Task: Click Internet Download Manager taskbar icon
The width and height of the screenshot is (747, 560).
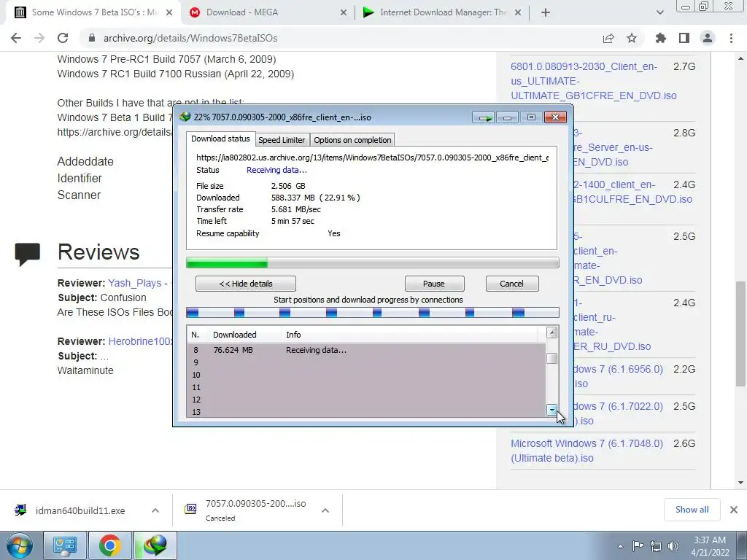Action: 155,545
